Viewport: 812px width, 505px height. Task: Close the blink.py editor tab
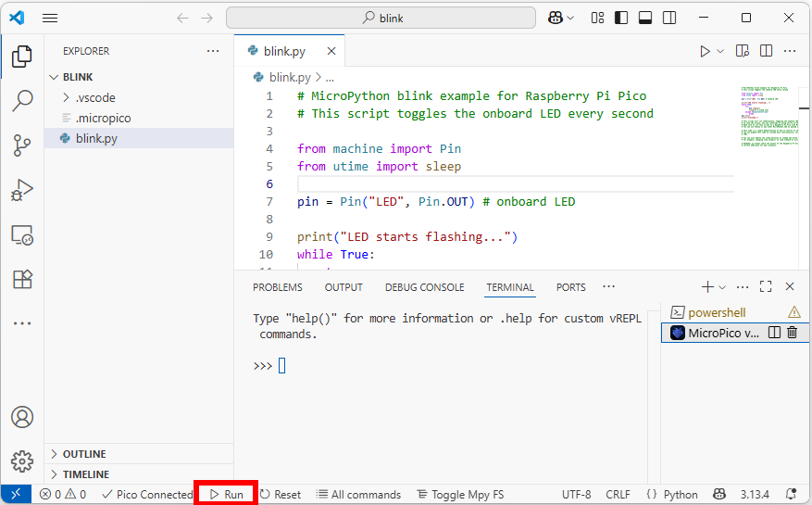(331, 51)
